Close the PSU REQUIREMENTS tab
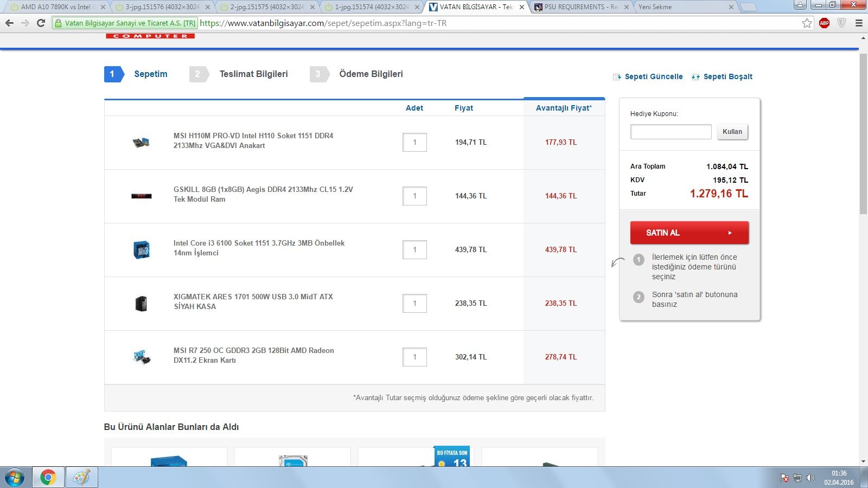 coord(627,7)
